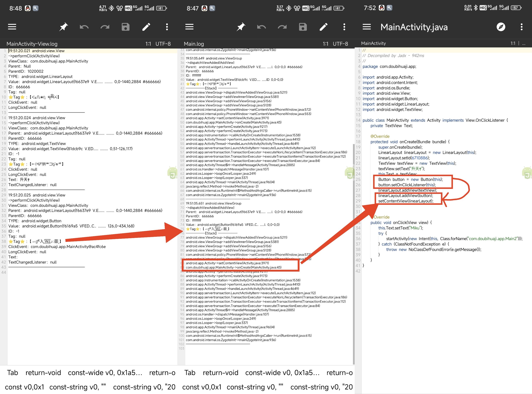This screenshot has height=394, width=532.
Task: Insert Tab shortcut in MainActivity-View.log bottom bar
Action: coord(12,372)
